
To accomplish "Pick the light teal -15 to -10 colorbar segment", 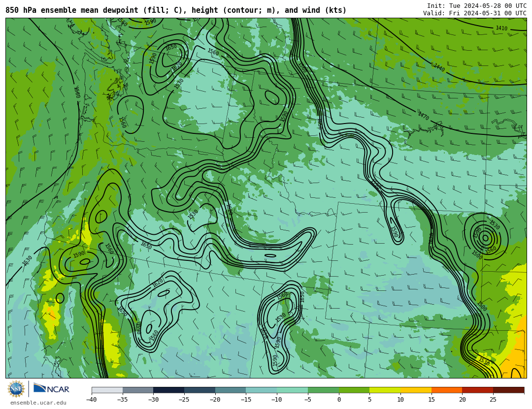I will (x=262, y=390).
